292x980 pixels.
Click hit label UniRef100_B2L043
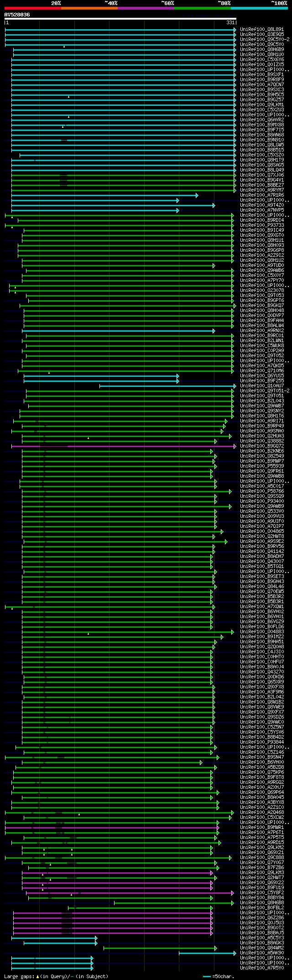click(262, 401)
